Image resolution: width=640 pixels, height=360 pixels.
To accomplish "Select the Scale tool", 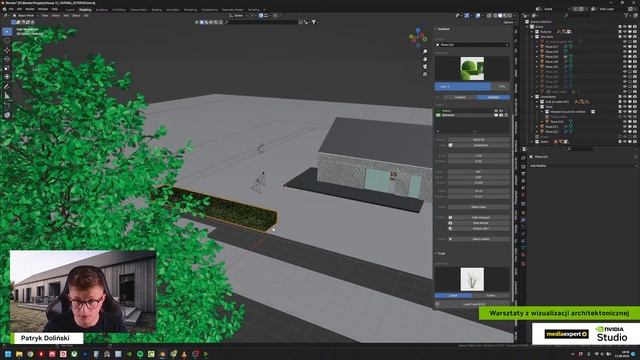I will point(7,67).
